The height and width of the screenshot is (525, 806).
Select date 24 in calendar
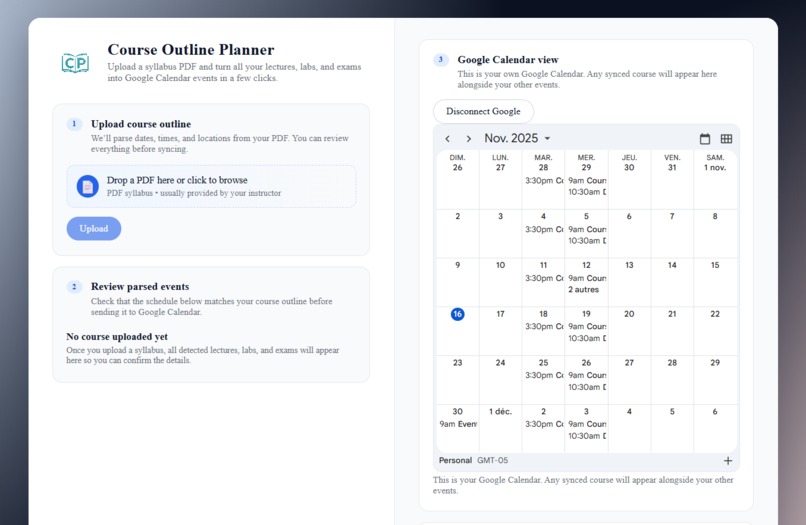click(500, 363)
